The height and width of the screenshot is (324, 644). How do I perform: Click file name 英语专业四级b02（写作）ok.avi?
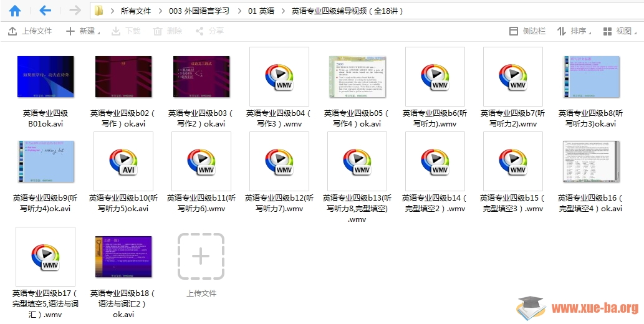(x=123, y=118)
